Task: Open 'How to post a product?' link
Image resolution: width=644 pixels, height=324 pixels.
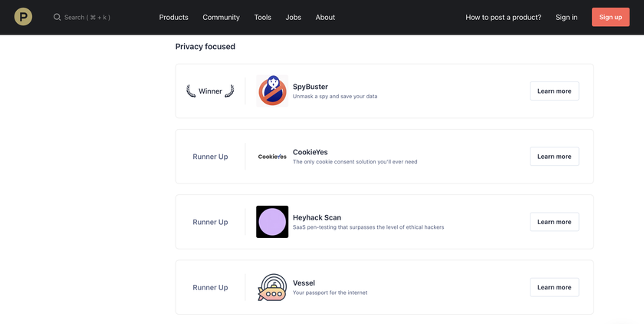Action: point(503,17)
